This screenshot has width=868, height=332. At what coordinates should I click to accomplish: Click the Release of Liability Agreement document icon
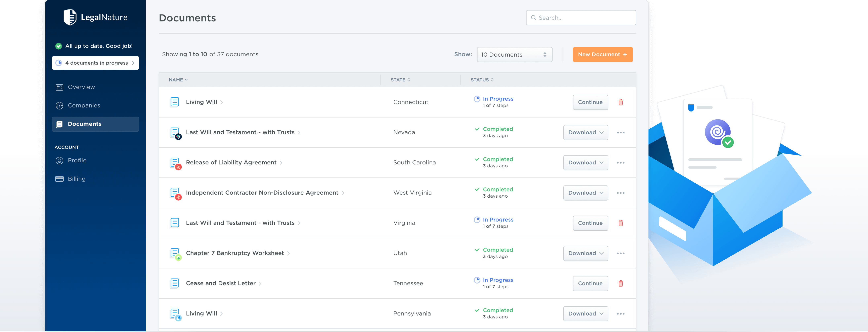pyautogui.click(x=175, y=163)
